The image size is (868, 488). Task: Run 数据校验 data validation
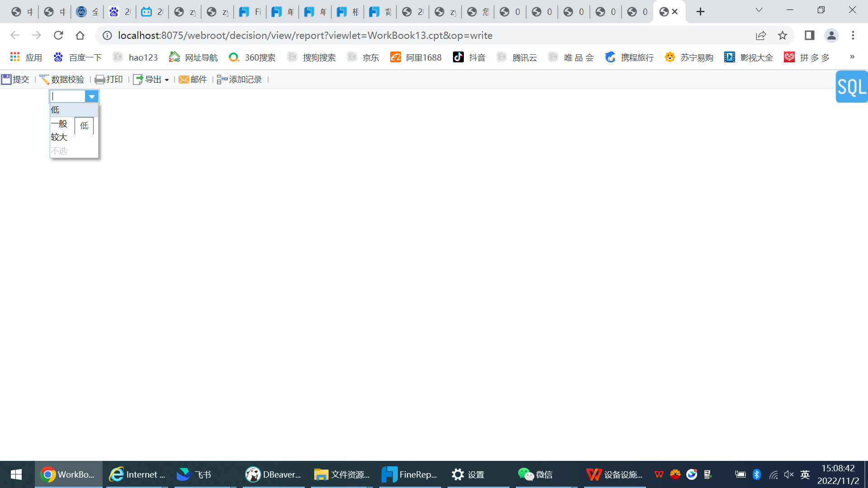[62, 80]
